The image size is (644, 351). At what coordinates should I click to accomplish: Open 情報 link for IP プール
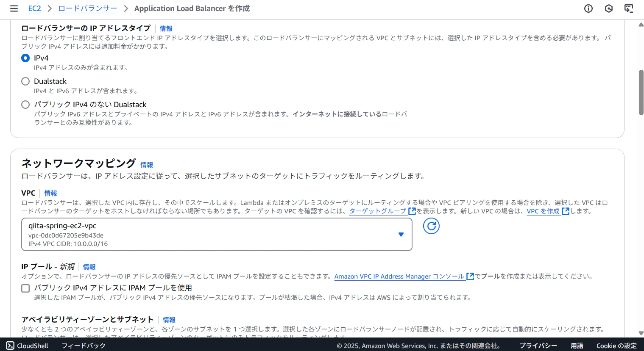[89, 267]
